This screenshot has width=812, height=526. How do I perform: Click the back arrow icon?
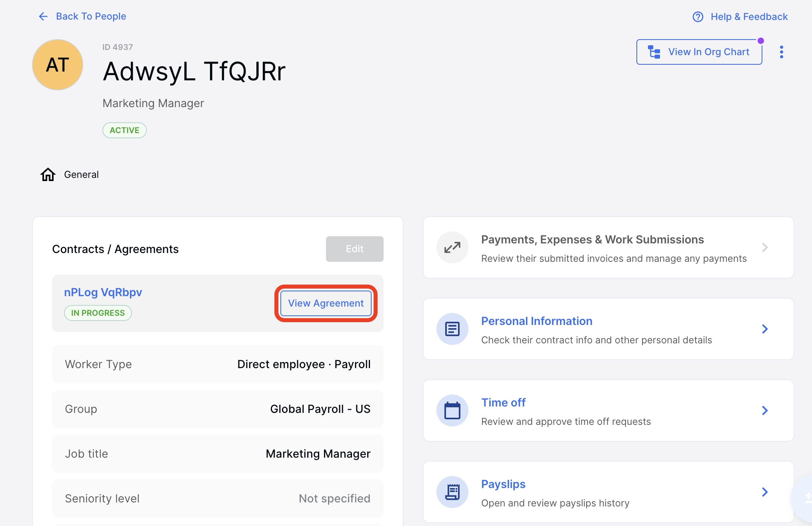click(x=43, y=16)
